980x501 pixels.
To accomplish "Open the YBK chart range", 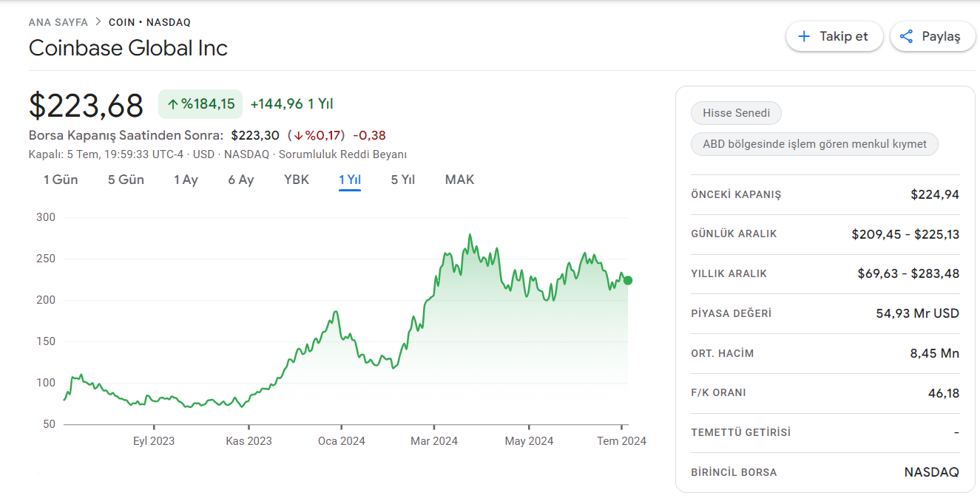I will (x=296, y=179).
